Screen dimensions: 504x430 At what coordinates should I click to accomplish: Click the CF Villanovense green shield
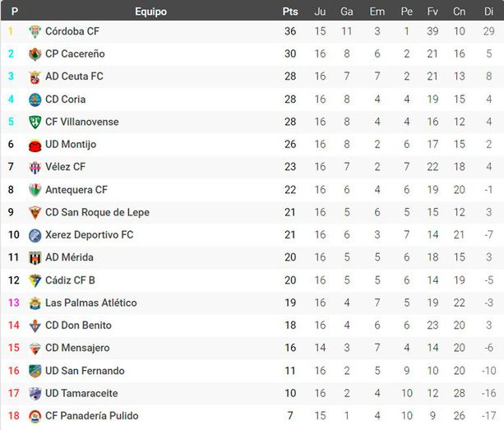[x=35, y=122]
